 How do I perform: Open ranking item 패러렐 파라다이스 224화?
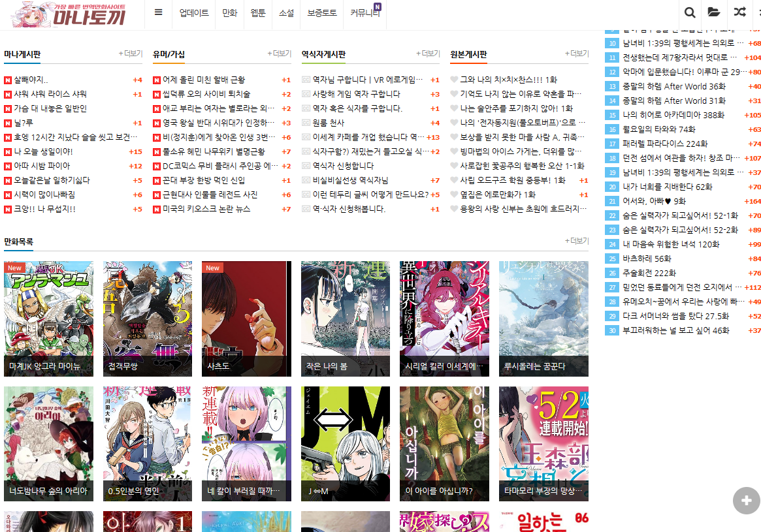coord(665,144)
